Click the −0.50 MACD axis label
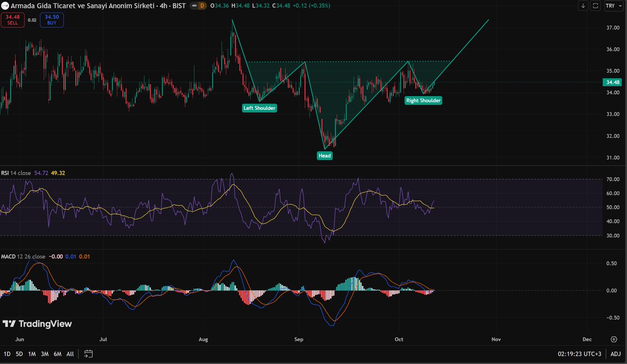The image size is (627, 364). (x=612, y=317)
